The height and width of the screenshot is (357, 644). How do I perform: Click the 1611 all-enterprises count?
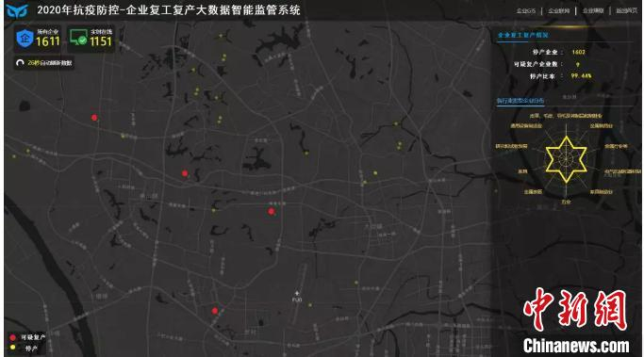[48, 41]
